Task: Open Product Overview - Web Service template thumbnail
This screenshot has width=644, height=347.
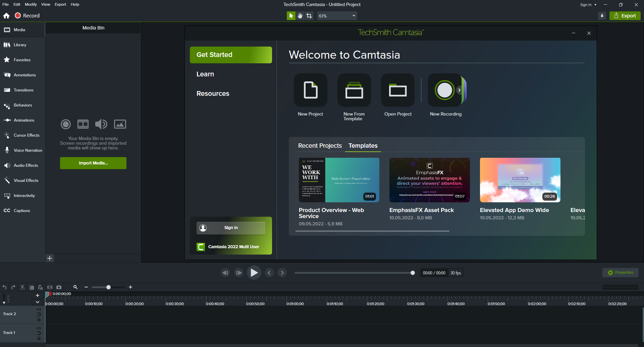Action: click(x=339, y=180)
